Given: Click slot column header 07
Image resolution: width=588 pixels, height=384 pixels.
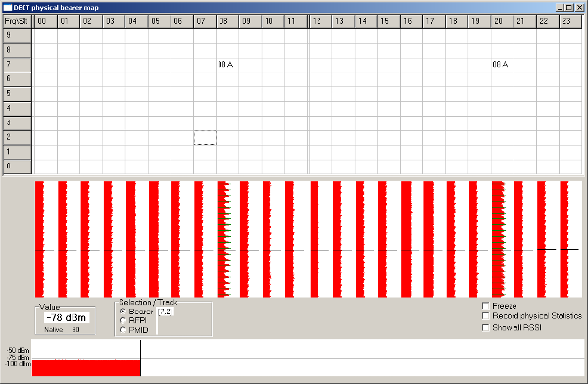Looking at the screenshot, I should click(205, 22).
